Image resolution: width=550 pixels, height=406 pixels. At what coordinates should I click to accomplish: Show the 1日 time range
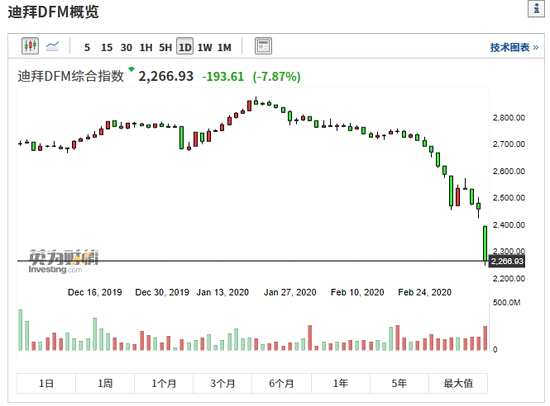[46, 383]
